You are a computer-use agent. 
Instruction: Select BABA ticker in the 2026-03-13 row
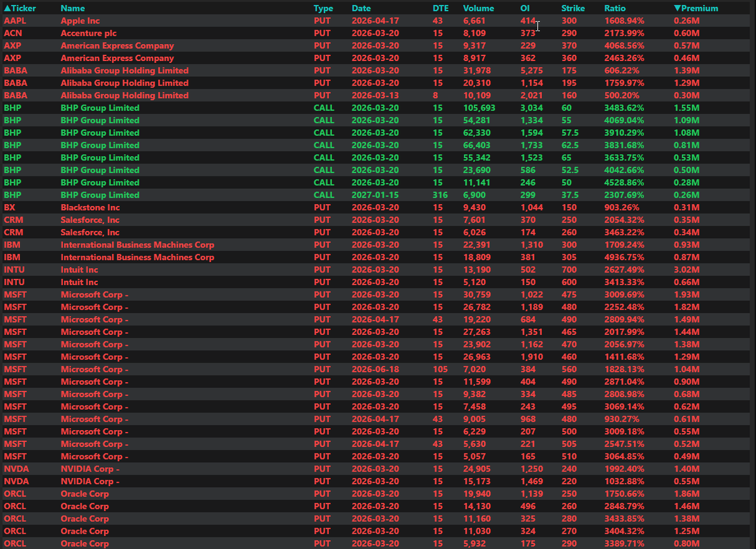[15, 96]
